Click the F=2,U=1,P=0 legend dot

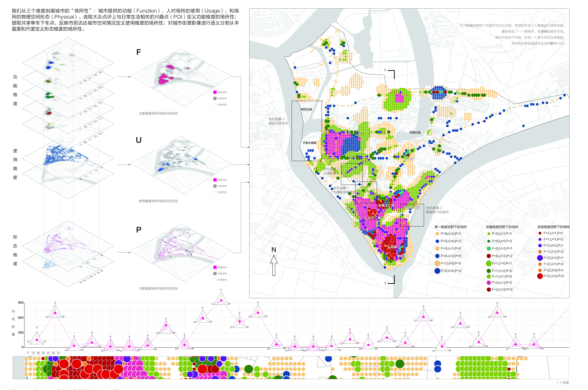tap(489, 283)
